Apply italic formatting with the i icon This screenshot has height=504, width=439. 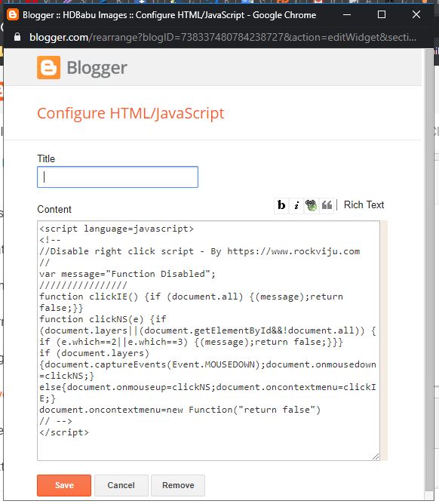(x=296, y=205)
